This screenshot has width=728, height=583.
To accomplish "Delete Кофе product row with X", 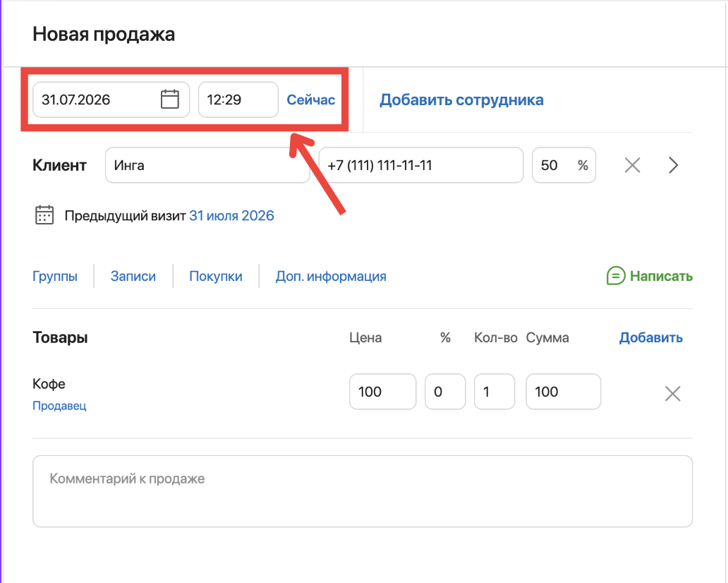I will (672, 393).
